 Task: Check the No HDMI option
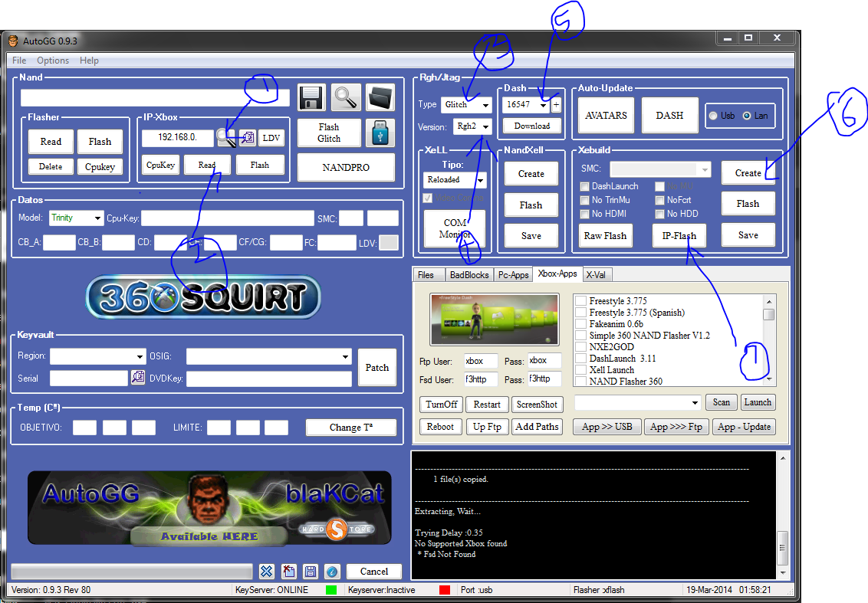tap(584, 214)
